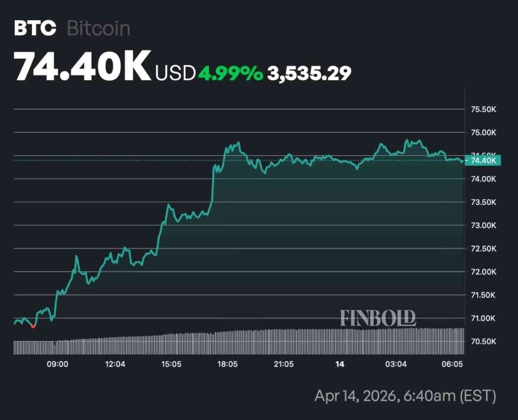Click the green 4.99% change figure

pyautogui.click(x=230, y=73)
